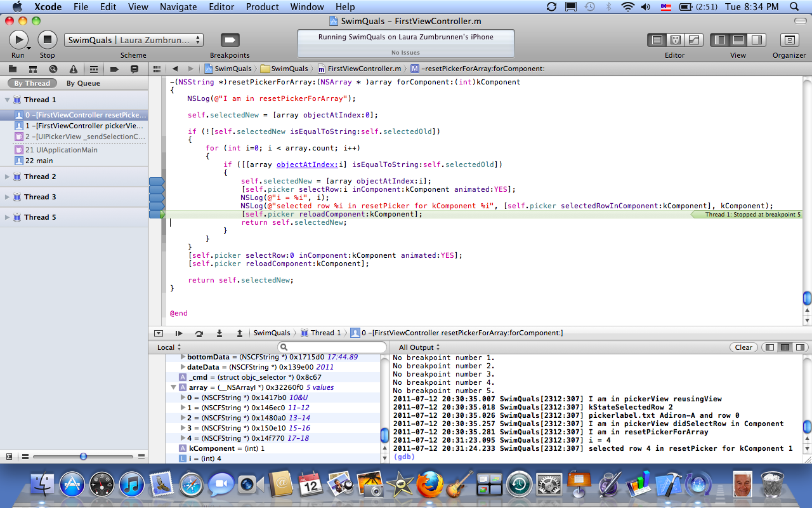Expand the bottomData variable
The width and height of the screenshot is (812, 508).
tap(183, 357)
